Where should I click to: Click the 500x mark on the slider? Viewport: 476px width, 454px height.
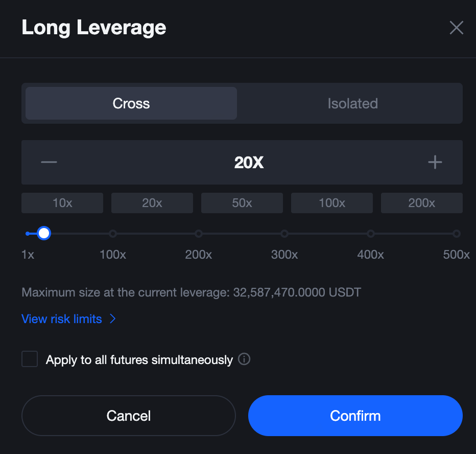coord(457,234)
